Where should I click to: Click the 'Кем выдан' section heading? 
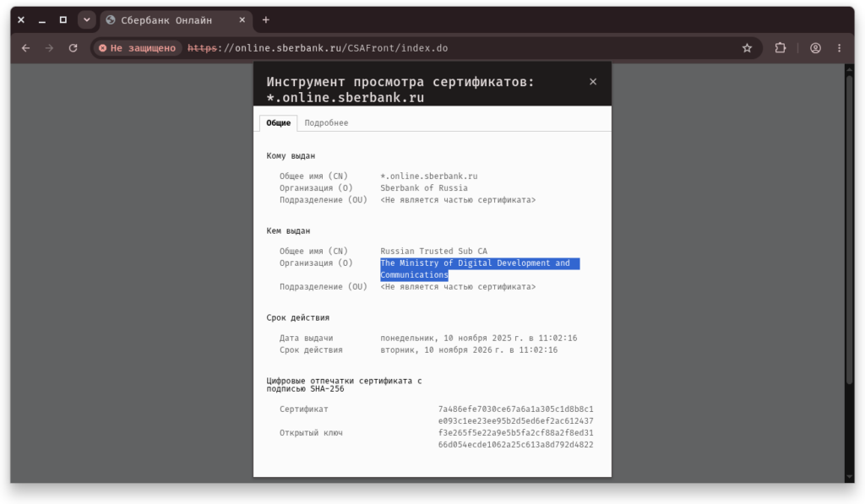pos(288,231)
